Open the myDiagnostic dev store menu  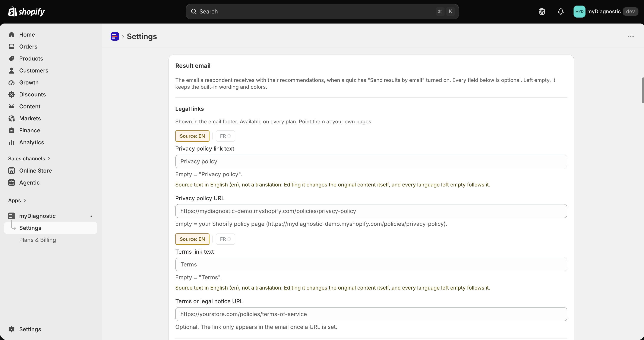pos(606,12)
